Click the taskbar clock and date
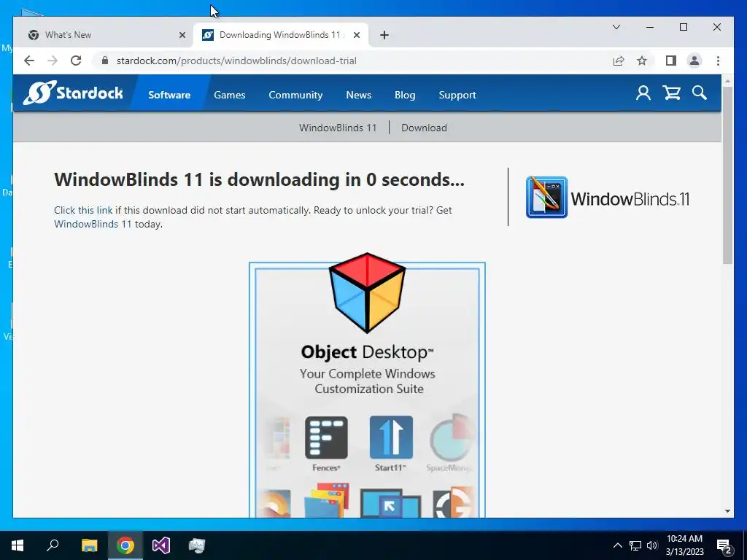Viewport: 747px width, 560px height. 684,545
